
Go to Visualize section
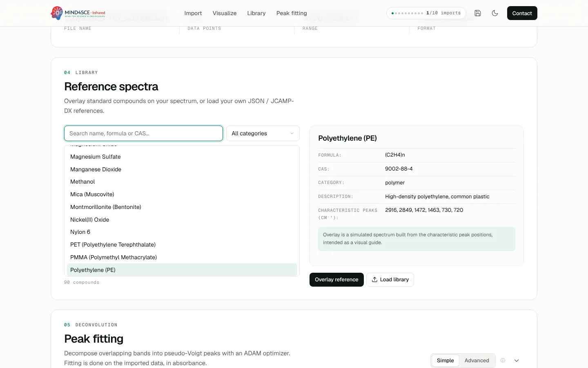pos(225,13)
